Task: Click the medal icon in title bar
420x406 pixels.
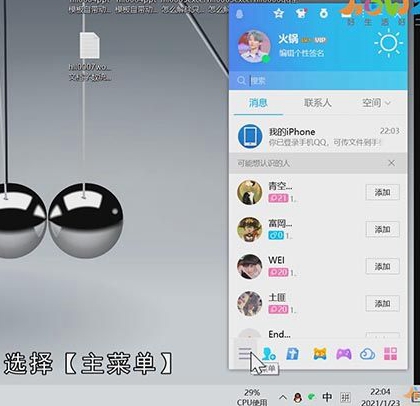Action: [x=324, y=13]
